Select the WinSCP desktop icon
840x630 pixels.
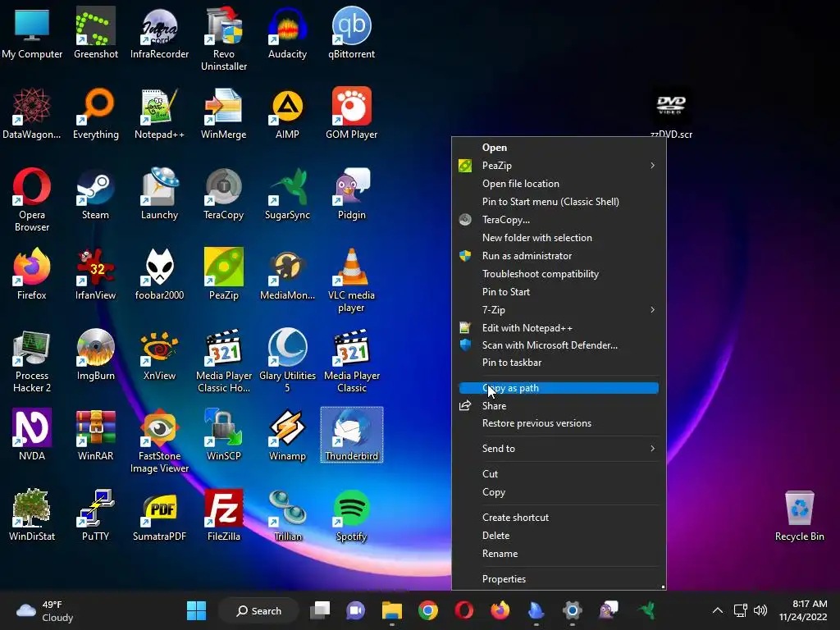tap(223, 435)
